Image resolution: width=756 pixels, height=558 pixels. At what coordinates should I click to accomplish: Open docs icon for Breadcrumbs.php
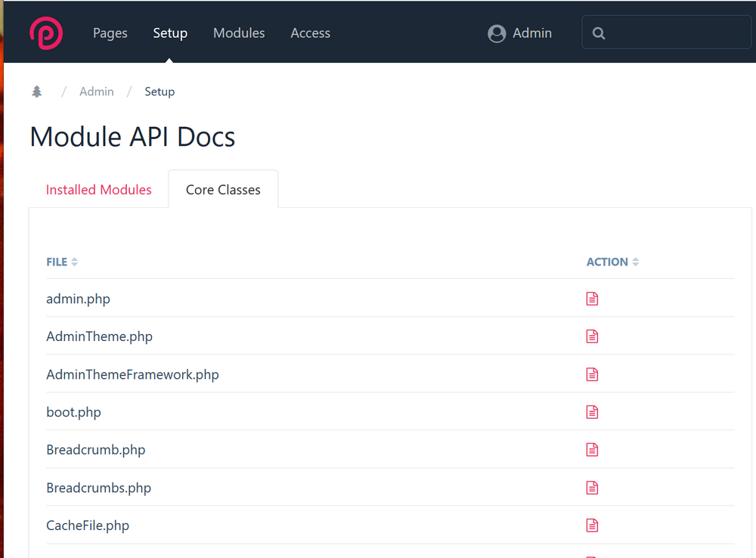point(592,488)
